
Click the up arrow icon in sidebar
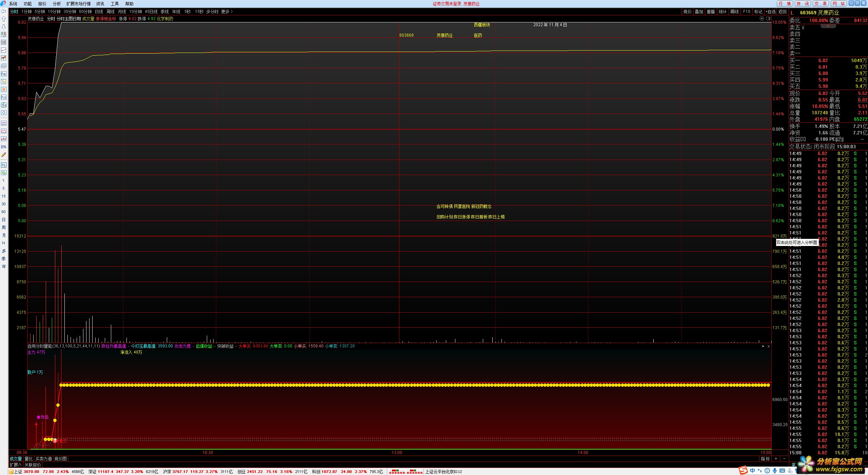4,19
